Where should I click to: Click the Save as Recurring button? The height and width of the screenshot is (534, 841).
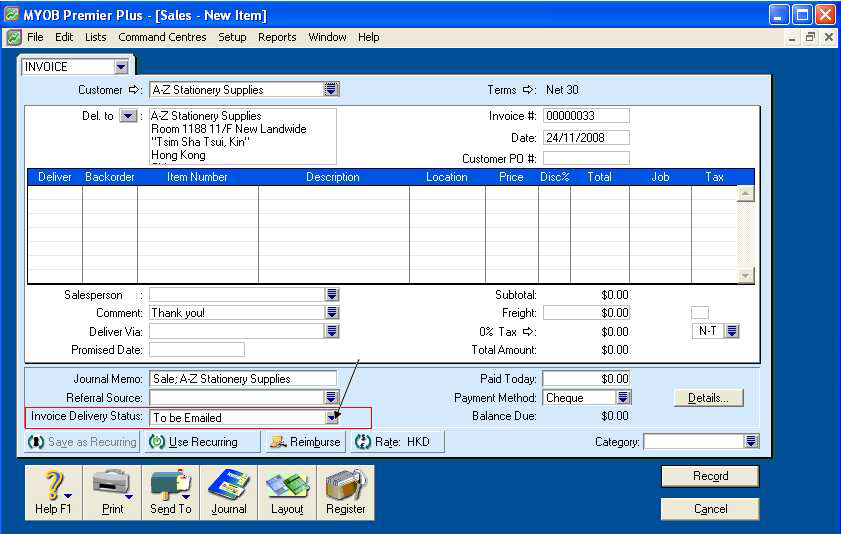pyautogui.click(x=83, y=442)
